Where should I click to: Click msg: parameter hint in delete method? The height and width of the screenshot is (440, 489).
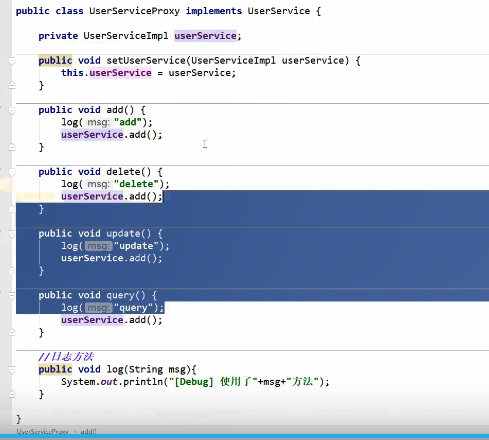[x=98, y=184]
